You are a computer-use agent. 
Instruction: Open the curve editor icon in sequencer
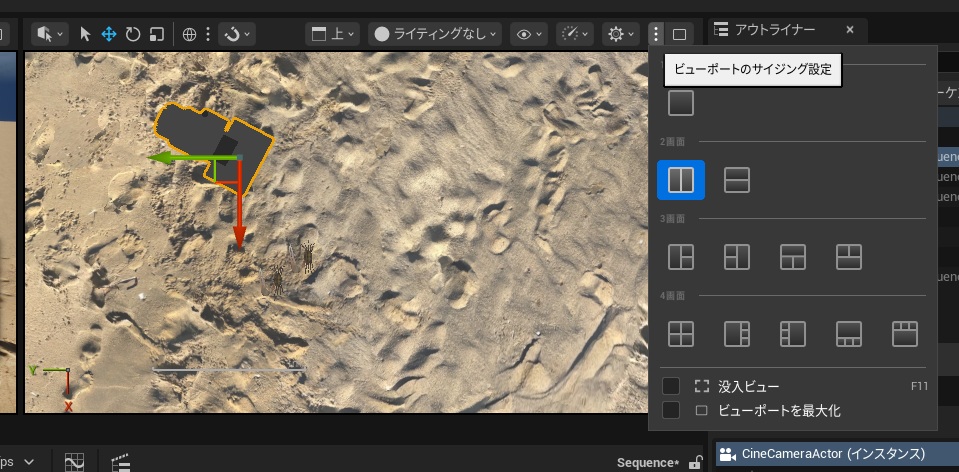pos(74,462)
